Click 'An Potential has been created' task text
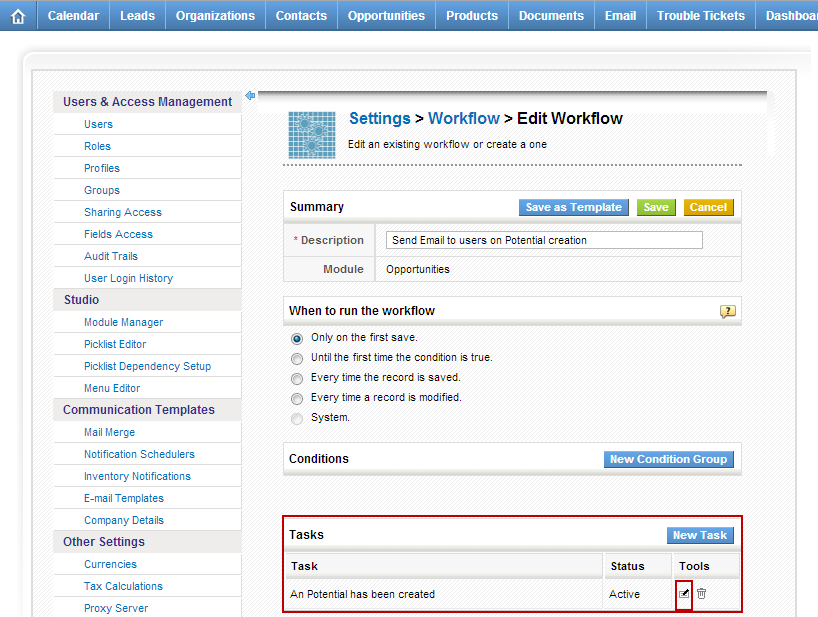This screenshot has width=818, height=617. tap(363, 594)
